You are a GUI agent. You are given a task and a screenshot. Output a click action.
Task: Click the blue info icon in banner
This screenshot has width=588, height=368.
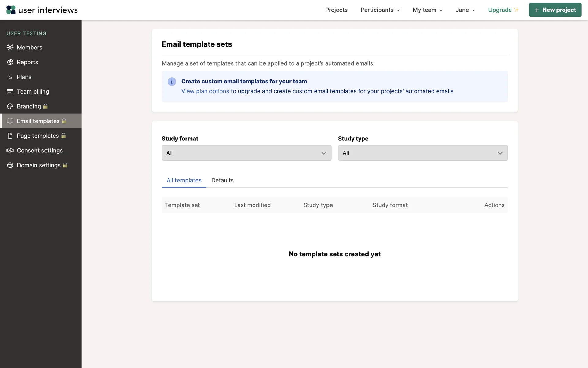(x=172, y=82)
